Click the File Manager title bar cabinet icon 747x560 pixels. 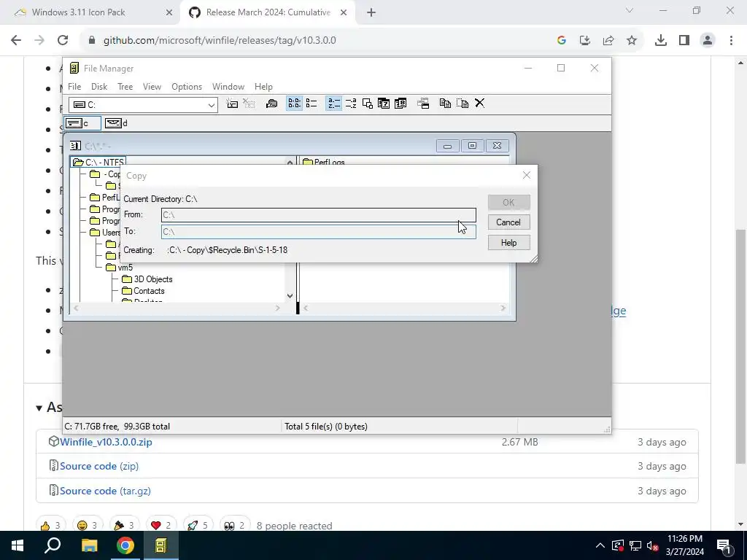(74, 68)
